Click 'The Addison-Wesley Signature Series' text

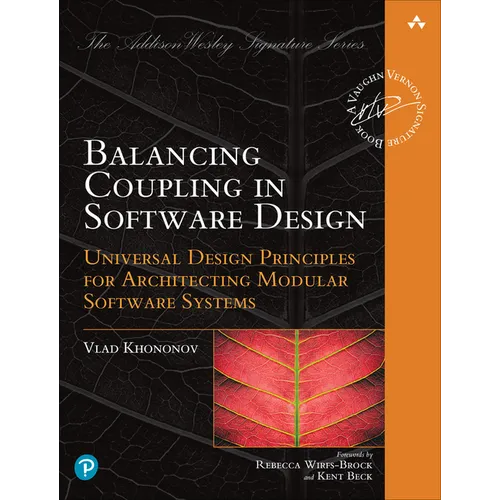pyautogui.click(x=221, y=44)
